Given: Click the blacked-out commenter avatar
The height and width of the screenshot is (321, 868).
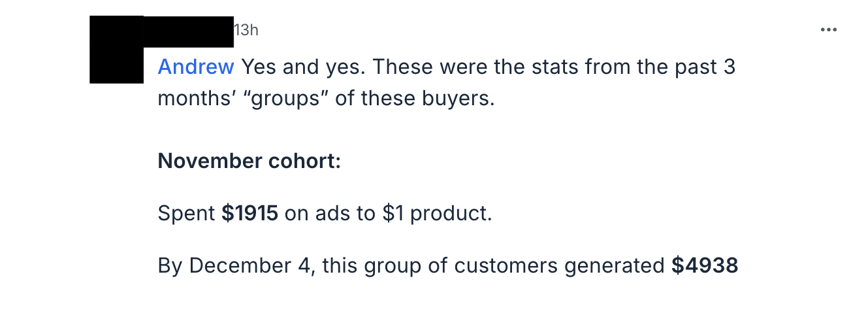Looking at the screenshot, I should [116, 50].
